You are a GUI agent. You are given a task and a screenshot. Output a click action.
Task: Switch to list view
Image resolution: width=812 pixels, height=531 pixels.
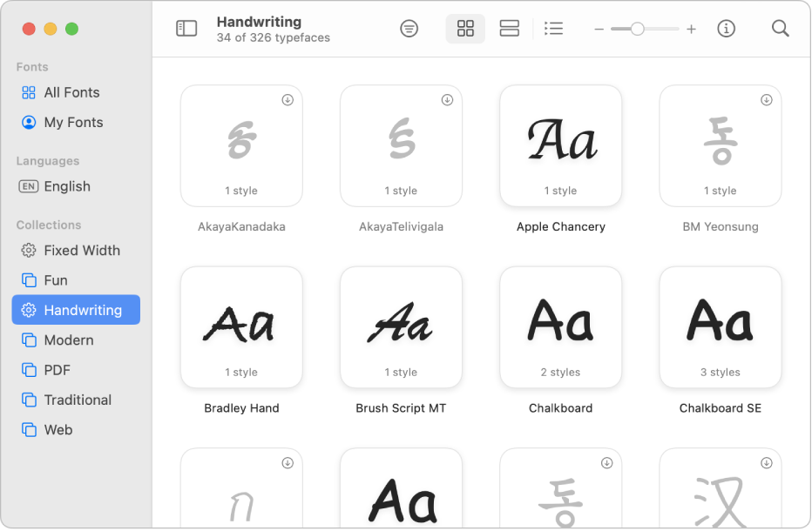coord(553,29)
